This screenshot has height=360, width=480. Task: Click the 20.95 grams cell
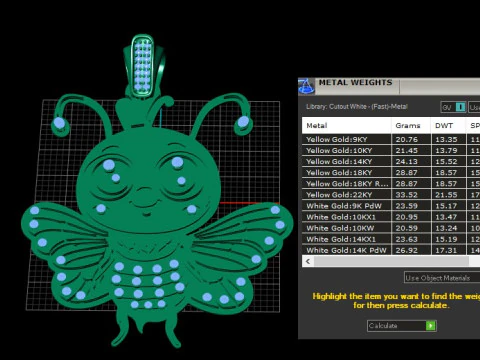tap(411, 217)
